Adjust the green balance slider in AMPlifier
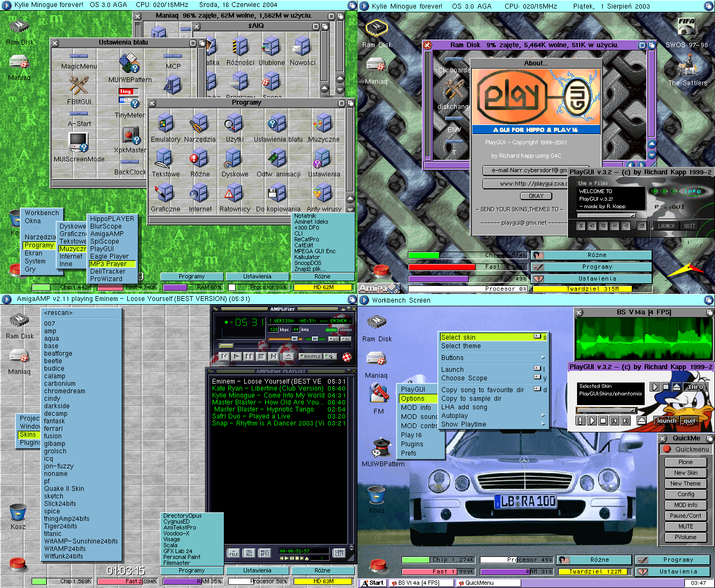Screen dimensions: 715x588 [315, 339]
